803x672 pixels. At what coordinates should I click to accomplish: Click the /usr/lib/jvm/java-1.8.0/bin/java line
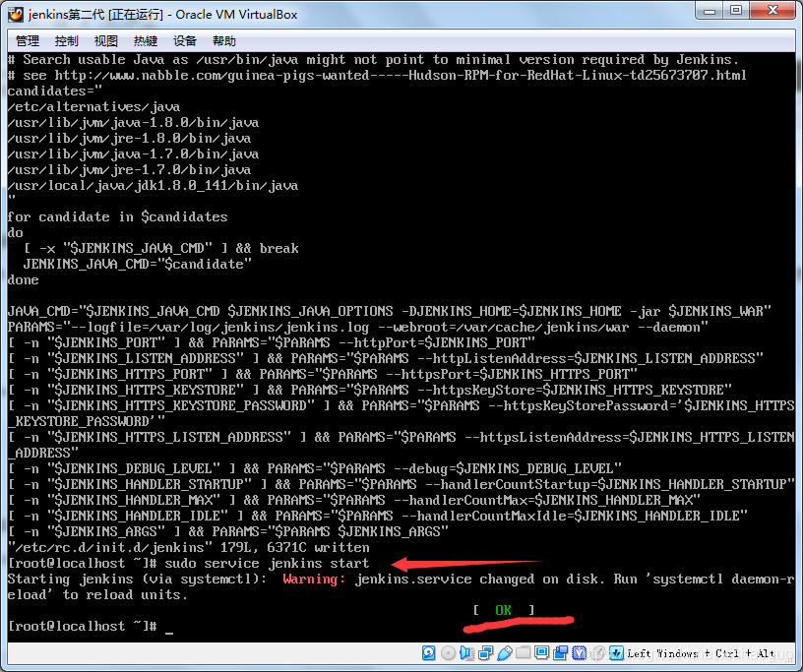(133, 123)
